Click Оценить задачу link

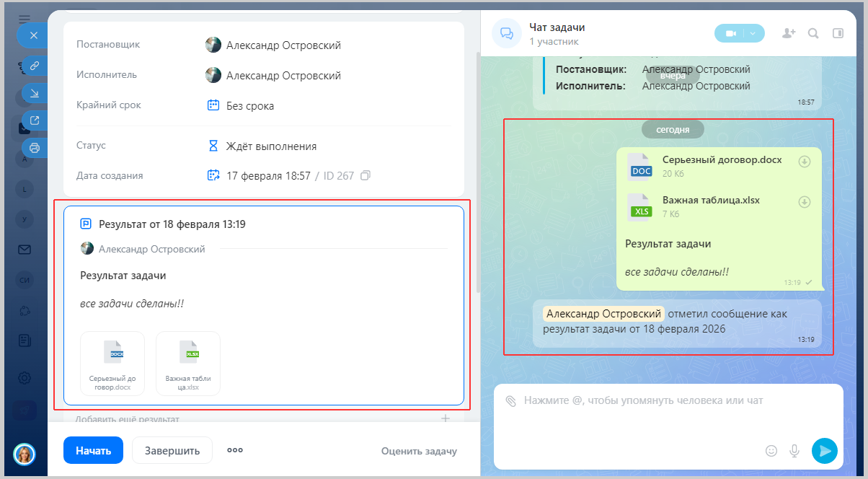[x=419, y=451]
